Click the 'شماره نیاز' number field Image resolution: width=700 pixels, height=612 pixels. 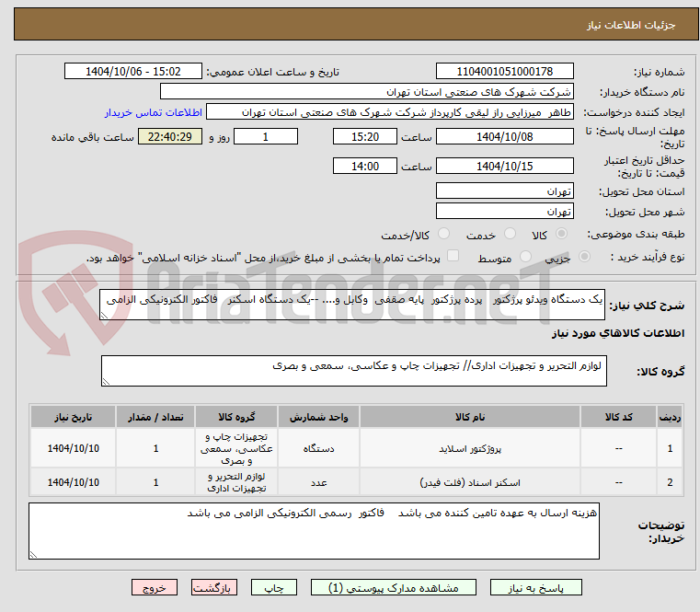click(504, 72)
